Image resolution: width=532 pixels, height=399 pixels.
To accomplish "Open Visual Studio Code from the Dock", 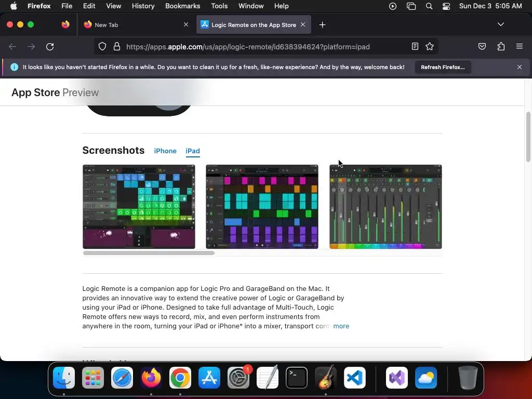I will (354, 378).
